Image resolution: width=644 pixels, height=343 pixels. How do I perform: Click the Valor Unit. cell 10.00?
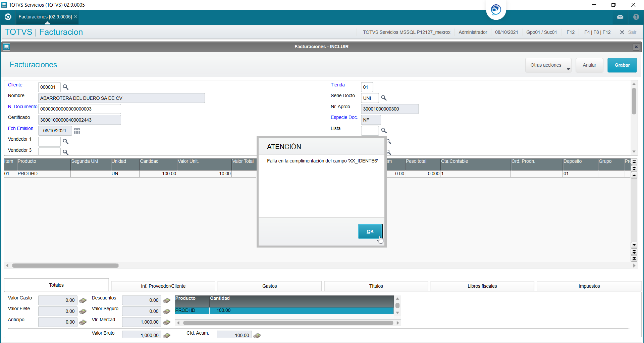204,174
